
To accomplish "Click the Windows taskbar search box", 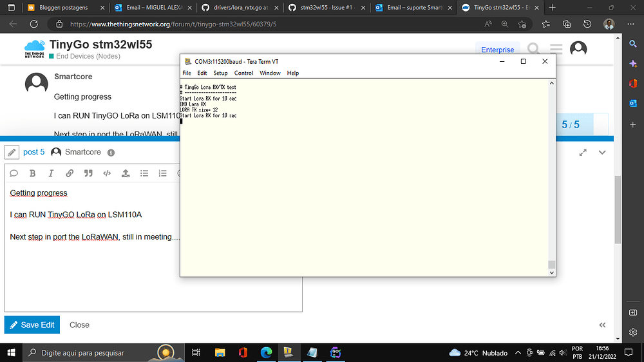I will point(90,352).
